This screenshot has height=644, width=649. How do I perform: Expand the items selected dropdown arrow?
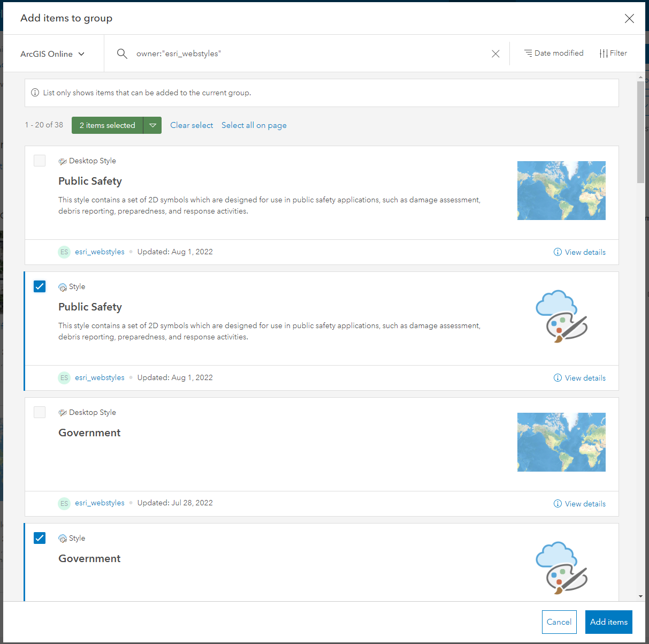click(152, 125)
